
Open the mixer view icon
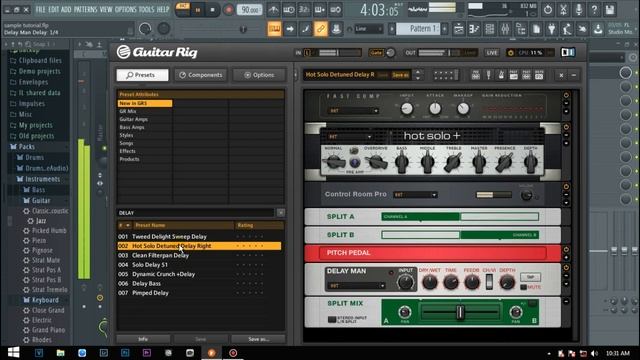click(x=505, y=29)
